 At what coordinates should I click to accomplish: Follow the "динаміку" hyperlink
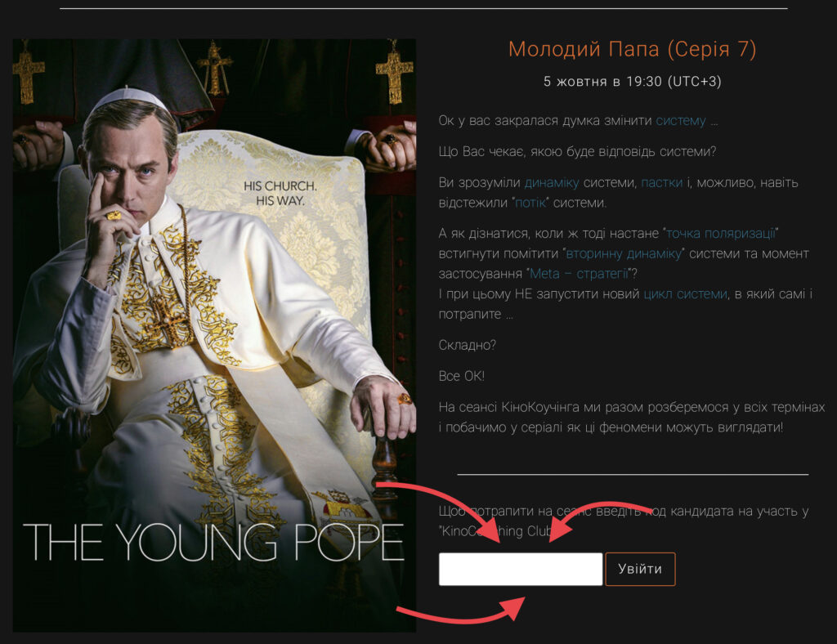552,182
